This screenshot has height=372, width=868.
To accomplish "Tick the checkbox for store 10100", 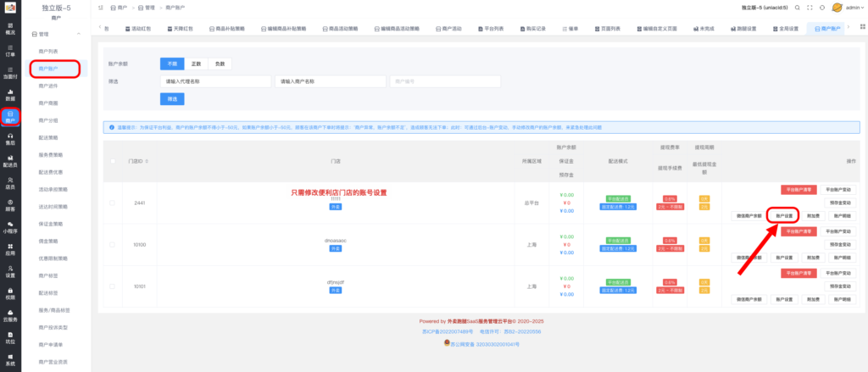I will click(x=113, y=245).
